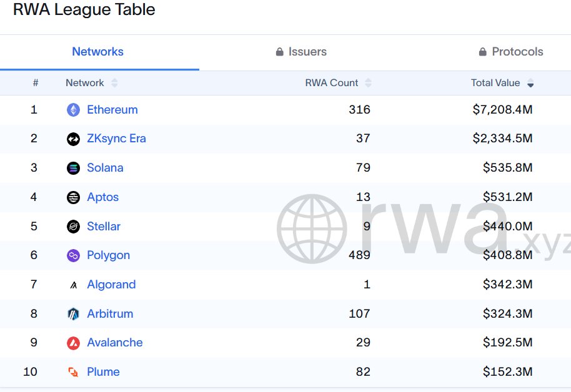
Task: Open the Polygon network link
Action: point(108,255)
